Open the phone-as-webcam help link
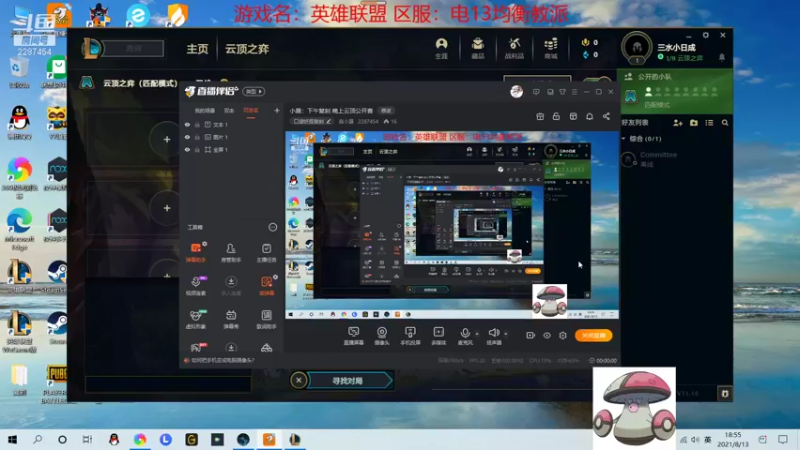The width and height of the screenshot is (800, 450). click(222, 360)
